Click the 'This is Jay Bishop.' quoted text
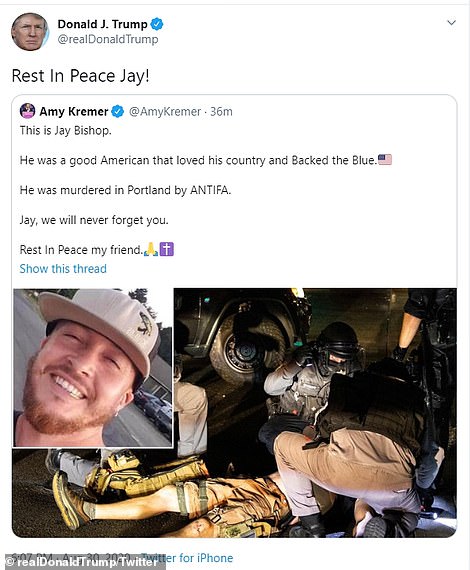This screenshot has width=470, height=570. click(65, 130)
